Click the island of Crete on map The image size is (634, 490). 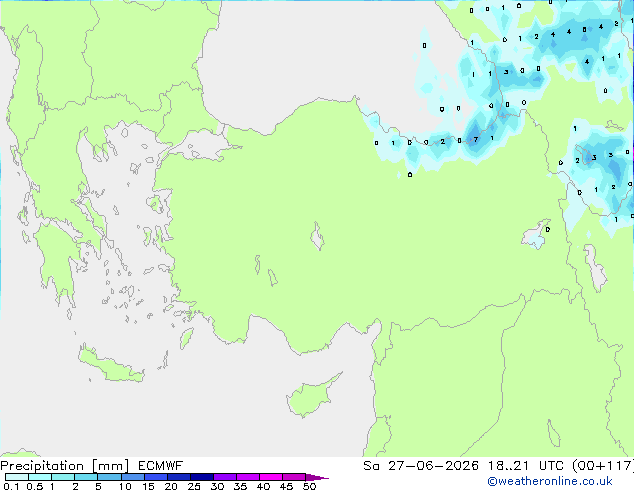(x=110, y=365)
